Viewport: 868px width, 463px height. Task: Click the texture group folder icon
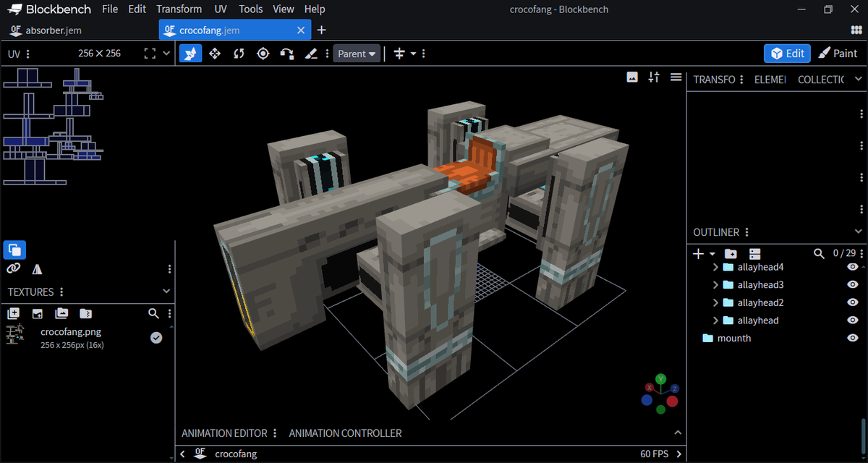(85, 313)
